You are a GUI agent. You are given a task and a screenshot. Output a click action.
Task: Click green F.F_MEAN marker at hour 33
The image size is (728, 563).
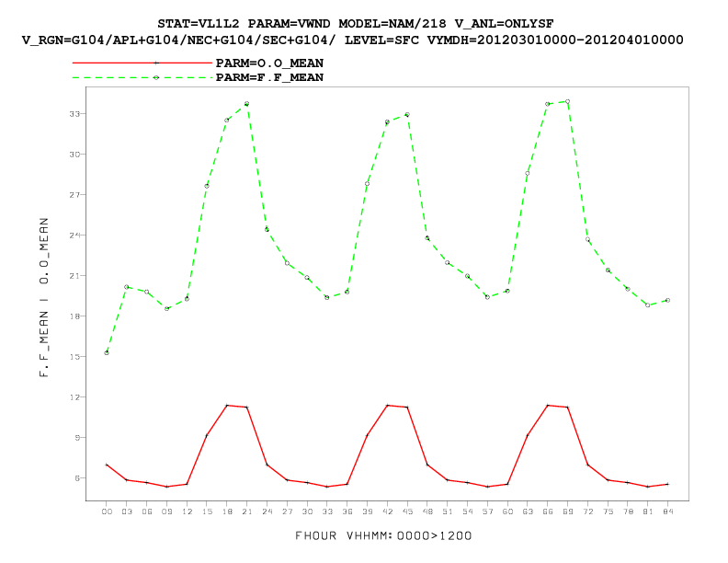[327, 297]
